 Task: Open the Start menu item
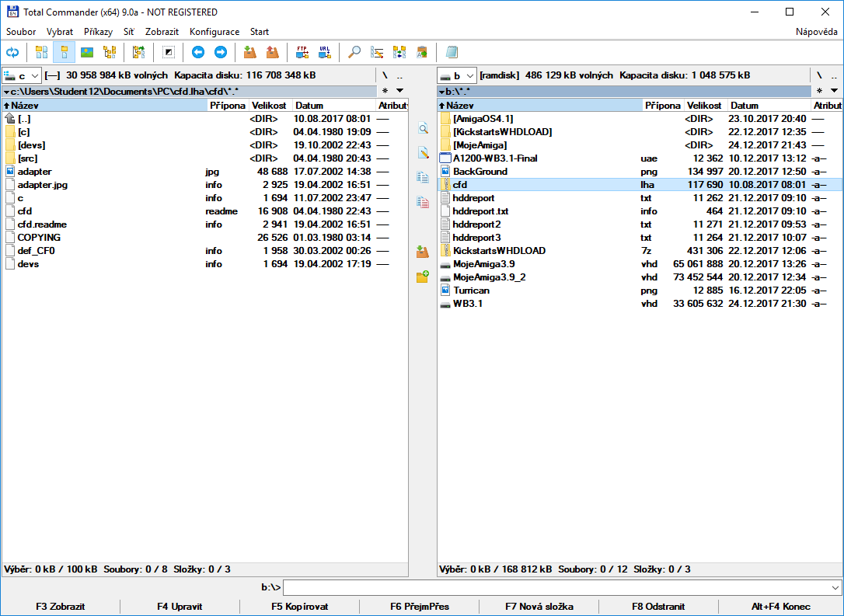pos(260,32)
